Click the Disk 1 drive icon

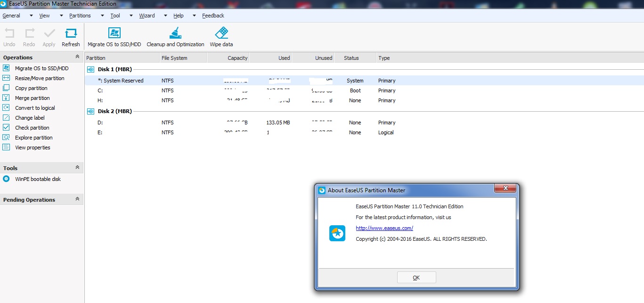tap(91, 69)
